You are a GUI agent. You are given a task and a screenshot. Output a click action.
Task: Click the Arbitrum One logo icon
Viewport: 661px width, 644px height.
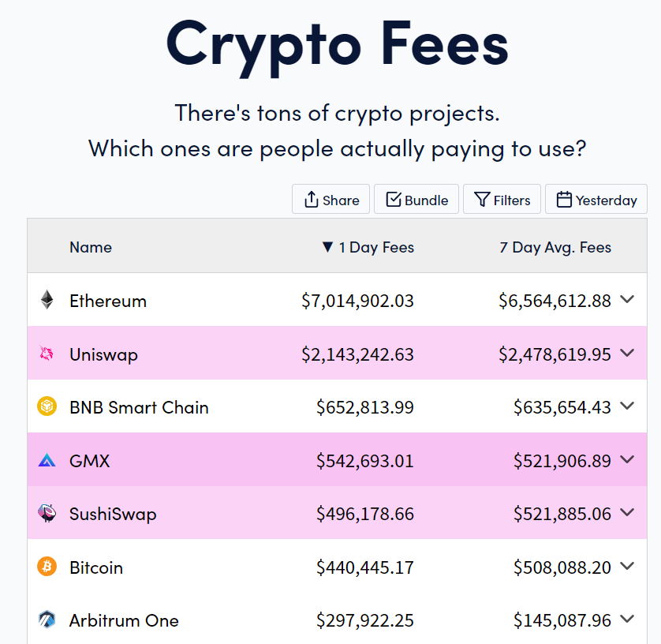coord(47,620)
